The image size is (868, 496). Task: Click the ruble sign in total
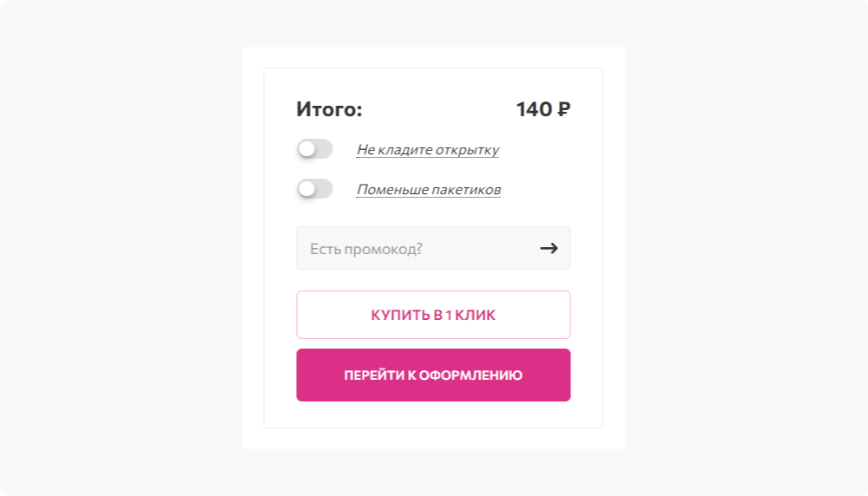563,110
